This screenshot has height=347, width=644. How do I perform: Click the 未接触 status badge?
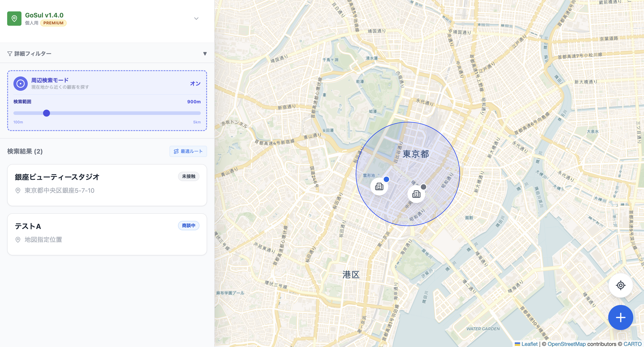coord(189,176)
